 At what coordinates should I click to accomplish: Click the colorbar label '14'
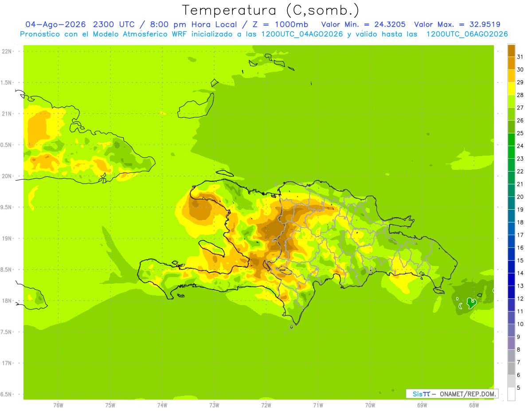point(520,273)
